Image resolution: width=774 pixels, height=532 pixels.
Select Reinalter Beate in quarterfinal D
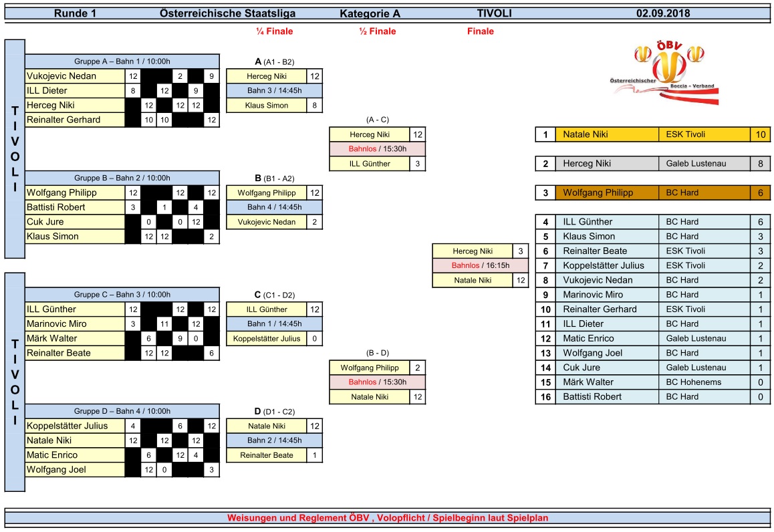[x=267, y=455]
